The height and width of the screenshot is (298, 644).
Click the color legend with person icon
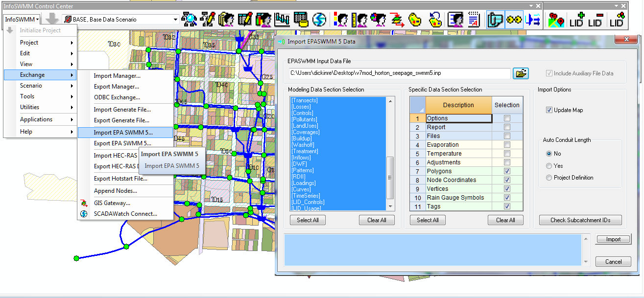point(341,20)
